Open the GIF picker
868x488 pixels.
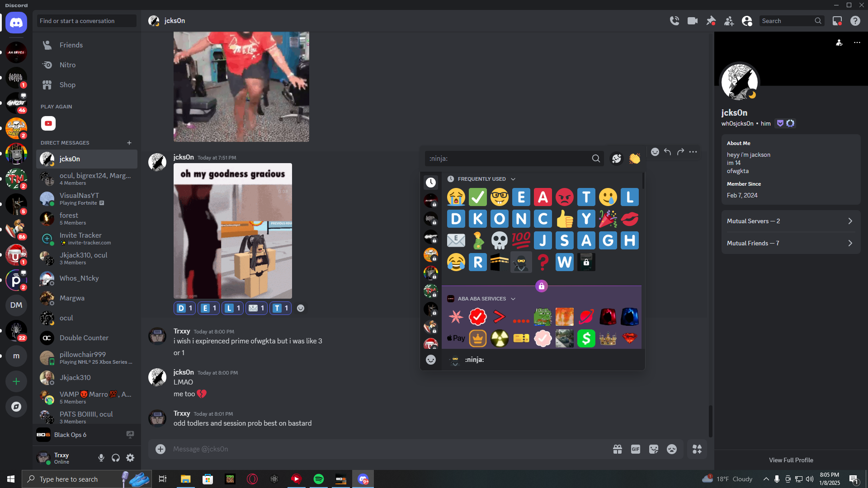[636, 449]
